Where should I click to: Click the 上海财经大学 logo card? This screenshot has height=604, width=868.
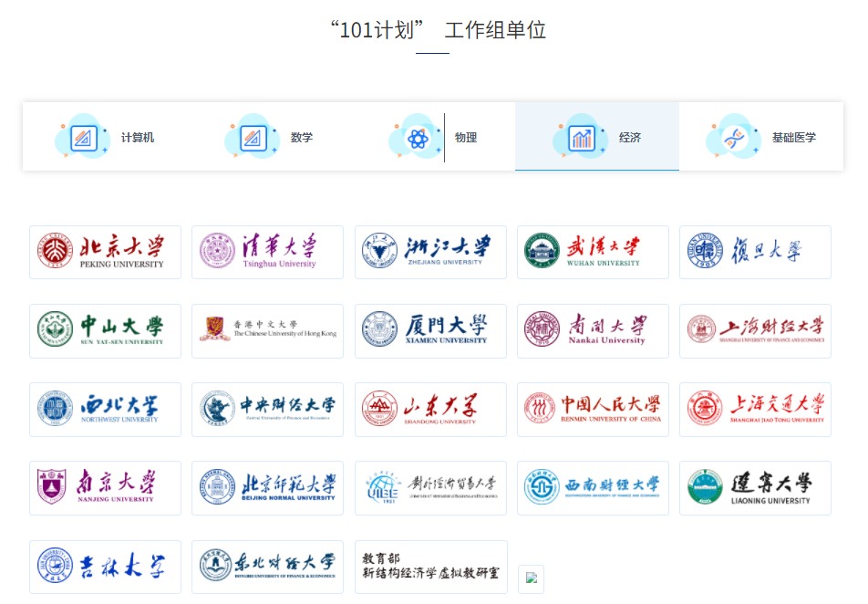pos(755,331)
